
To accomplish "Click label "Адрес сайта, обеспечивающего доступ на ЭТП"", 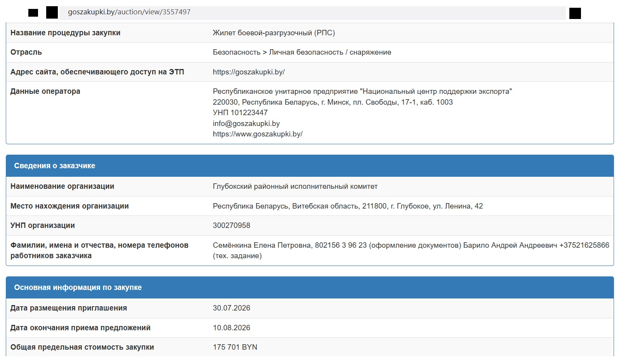I will coord(97,72).
